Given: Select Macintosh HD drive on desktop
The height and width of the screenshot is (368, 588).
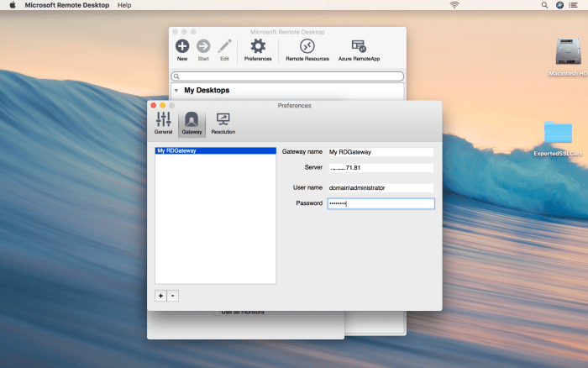Looking at the screenshot, I should click(x=568, y=56).
